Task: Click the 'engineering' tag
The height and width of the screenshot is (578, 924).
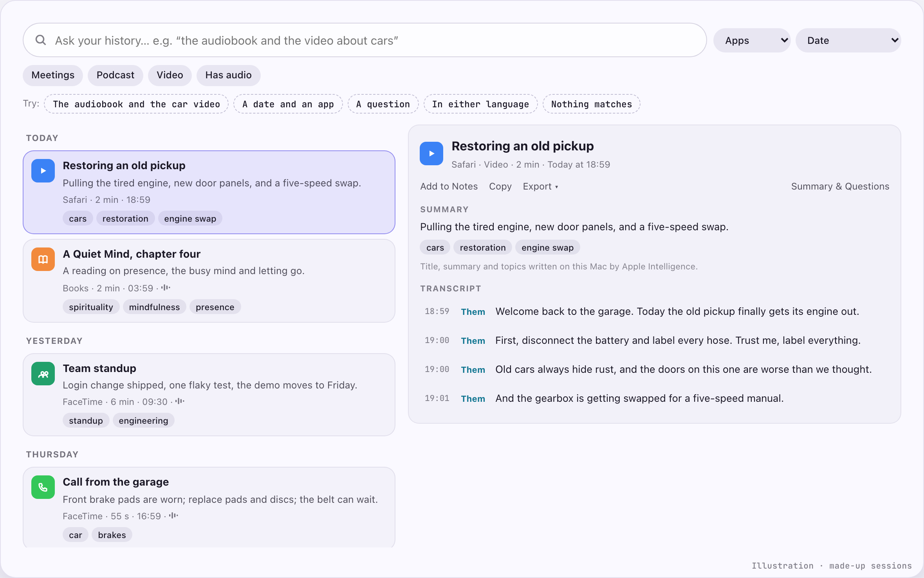Action: pos(144,421)
